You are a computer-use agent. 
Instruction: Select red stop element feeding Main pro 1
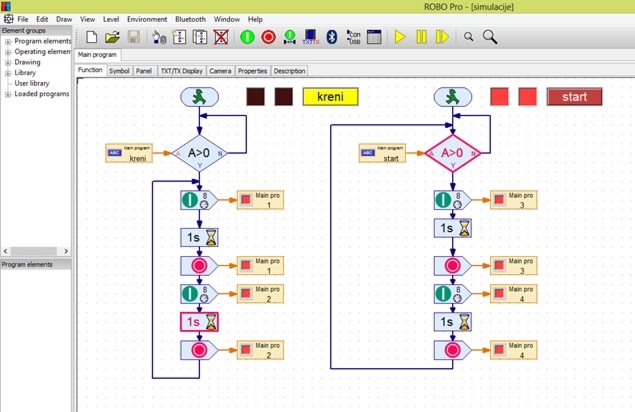pos(199,266)
